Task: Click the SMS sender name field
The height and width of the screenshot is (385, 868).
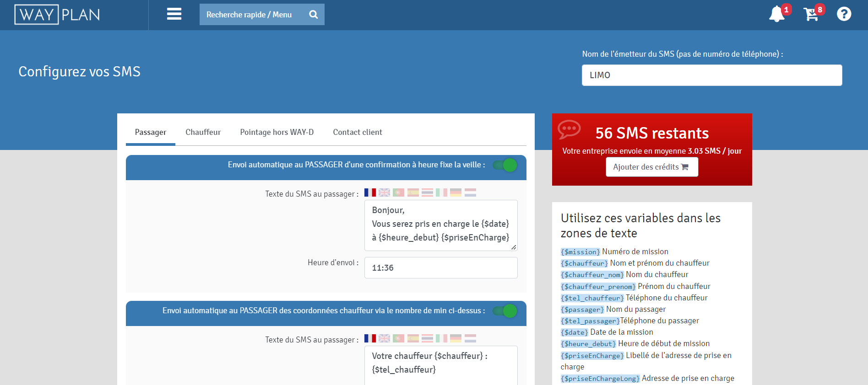Action: (x=711, y=75)
